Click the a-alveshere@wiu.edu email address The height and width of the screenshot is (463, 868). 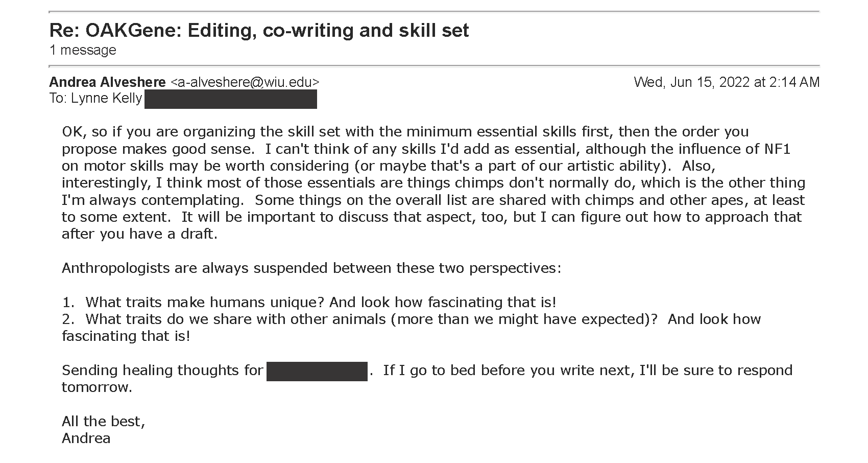click(x=245, y=82)
